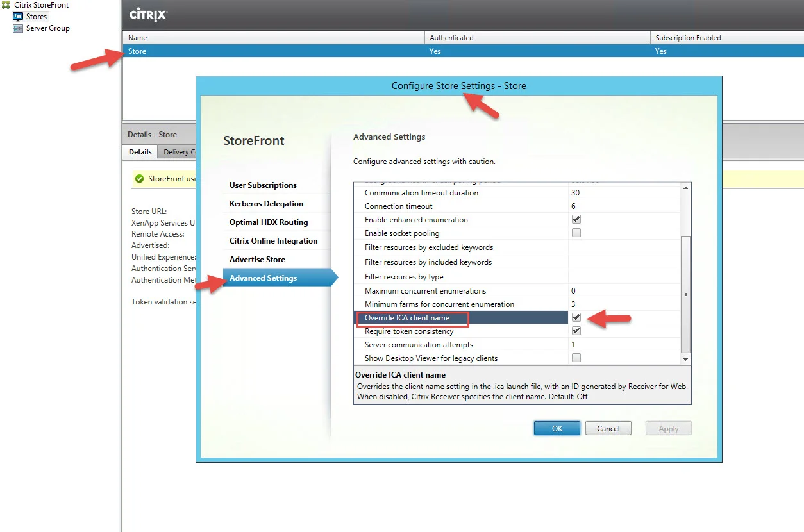Select Override ICA client name row label

click(x=407, y=318)
